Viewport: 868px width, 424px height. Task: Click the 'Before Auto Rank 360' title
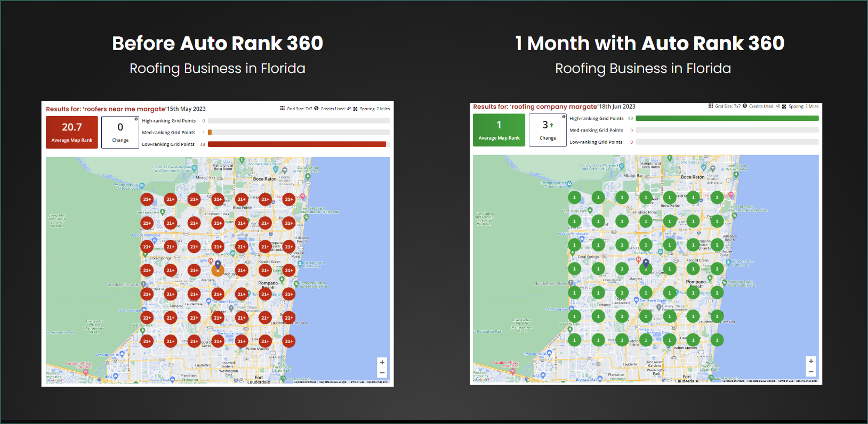[x=218, y=43]
